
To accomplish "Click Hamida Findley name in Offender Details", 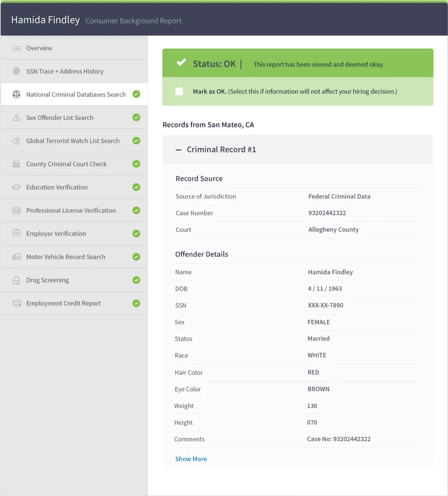I will click(x=330, y=272).
